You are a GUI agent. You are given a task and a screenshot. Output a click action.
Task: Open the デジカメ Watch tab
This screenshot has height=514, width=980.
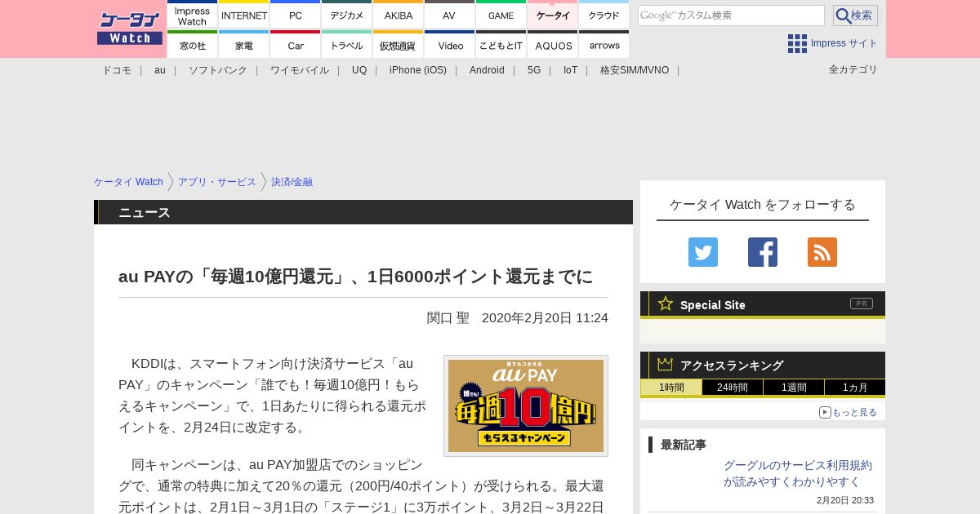(347, 15)
